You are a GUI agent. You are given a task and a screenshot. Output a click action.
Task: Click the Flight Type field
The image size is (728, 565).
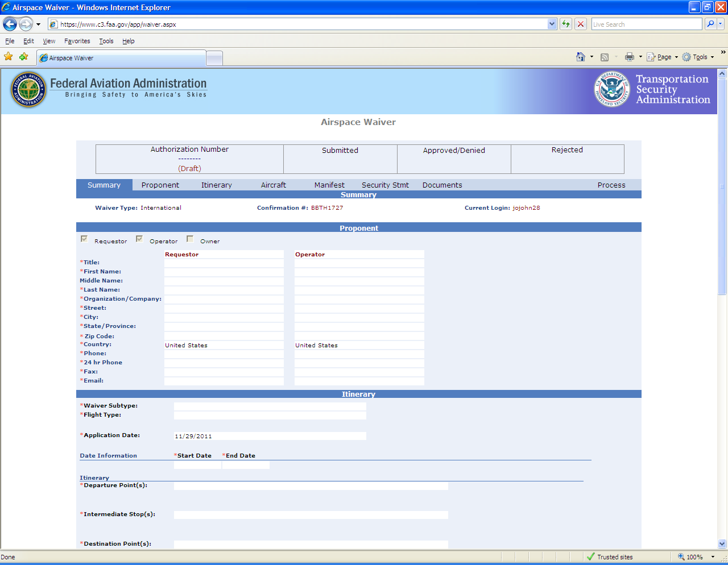pyautogui.click(x=270, y=416)
